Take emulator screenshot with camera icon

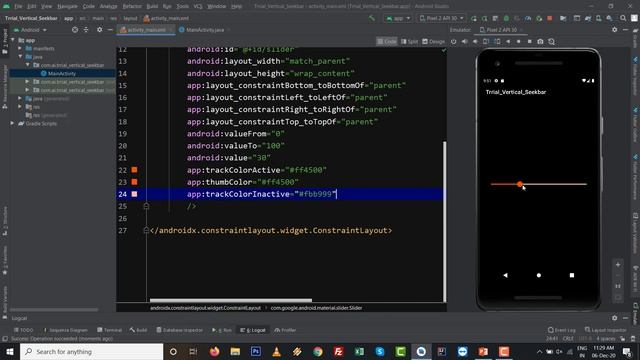coord(540,42)
